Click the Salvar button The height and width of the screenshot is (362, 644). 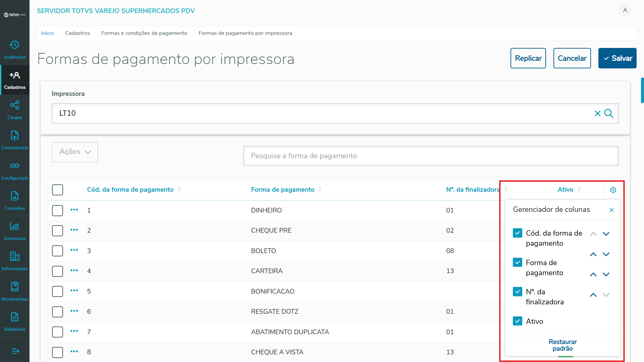tap(617, 58)
